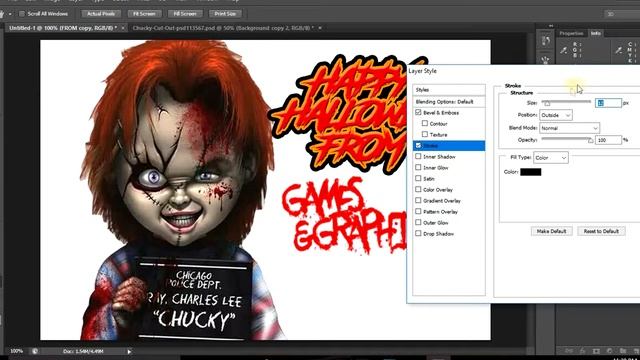The image size is (640, 360).
Task: Click the Reset to Default button
Action: [601, 231]
